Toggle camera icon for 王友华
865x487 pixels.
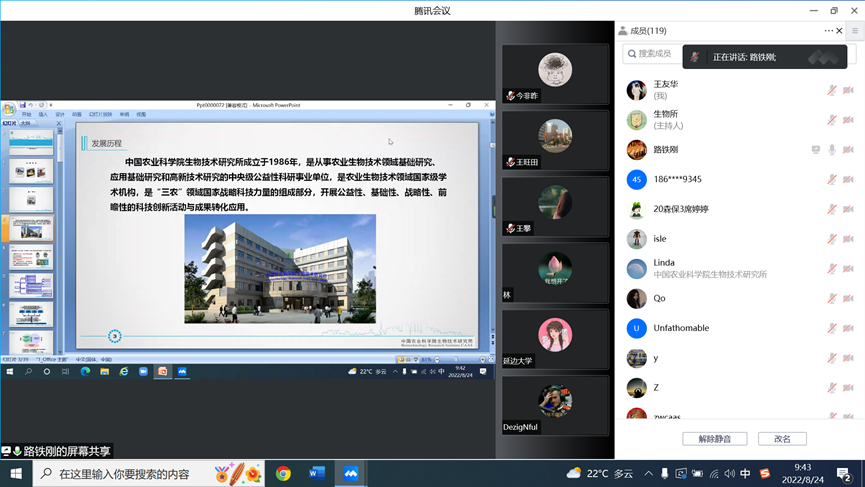pyautogui.click(x=848, y=90)
